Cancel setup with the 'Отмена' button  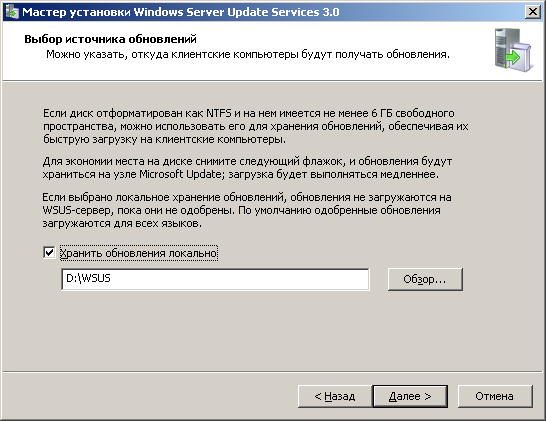[x=495, y=396]
